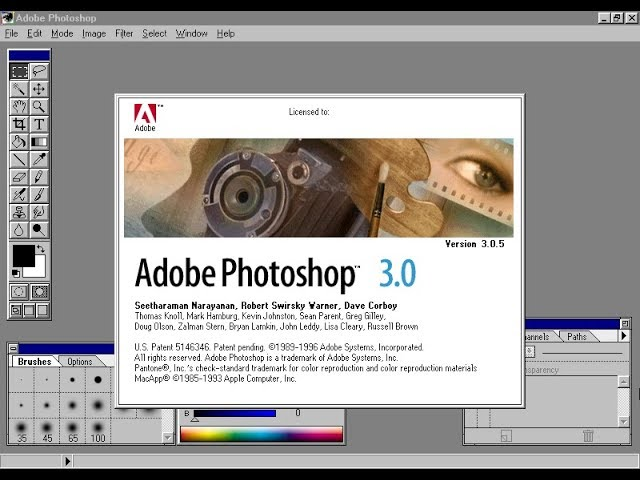This screenshot has width=640, height=480.
Task: Select the Lasso tool
Action: [39, 71]
